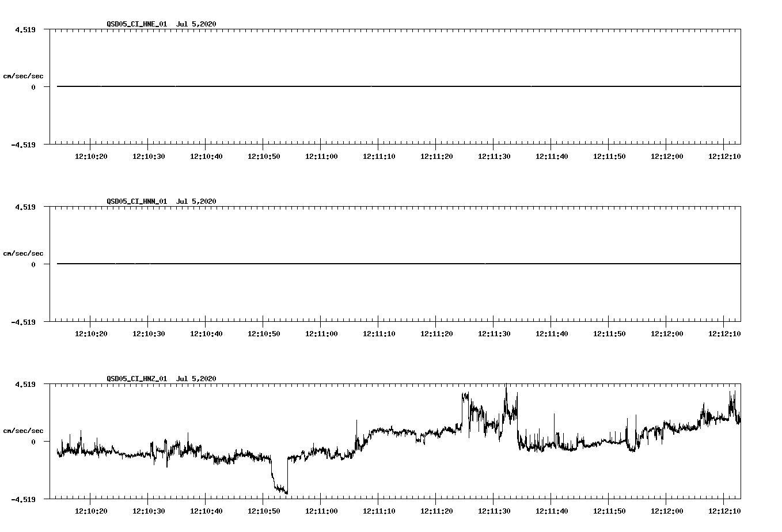The height and width of the screenshot is (532, 782).
Task: Click the 0 axis value on HNN plot
Action: click(33, 264)
